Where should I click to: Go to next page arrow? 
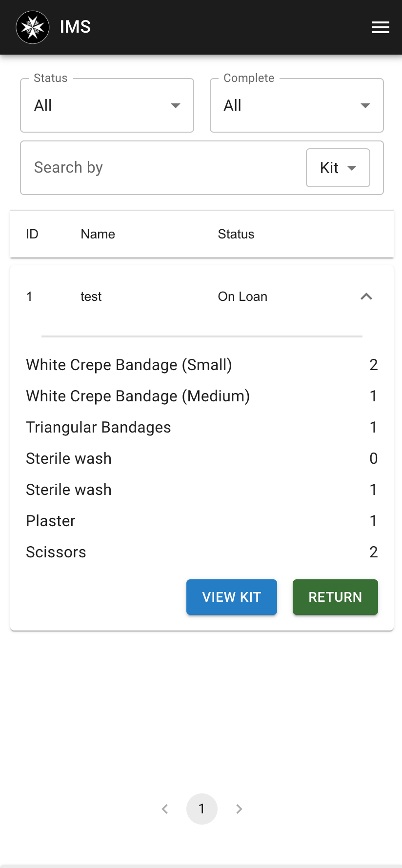point(239,809)
